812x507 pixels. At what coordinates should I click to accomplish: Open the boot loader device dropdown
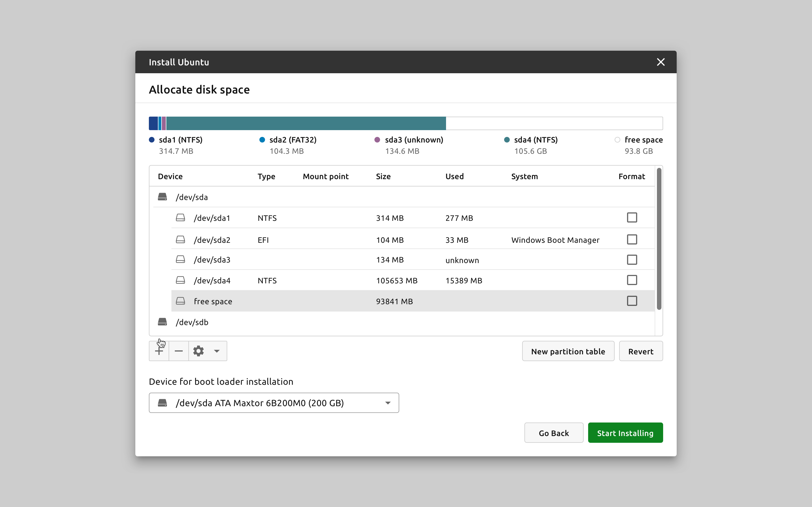(x=274, y=403)
